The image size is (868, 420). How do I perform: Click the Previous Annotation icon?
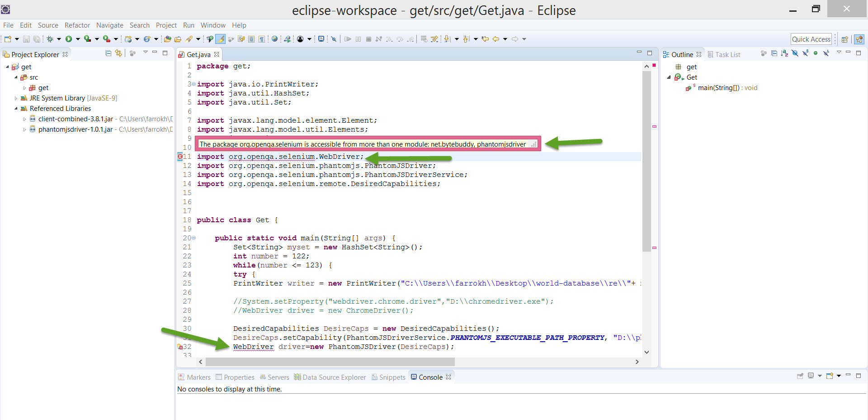pos(466,39)
